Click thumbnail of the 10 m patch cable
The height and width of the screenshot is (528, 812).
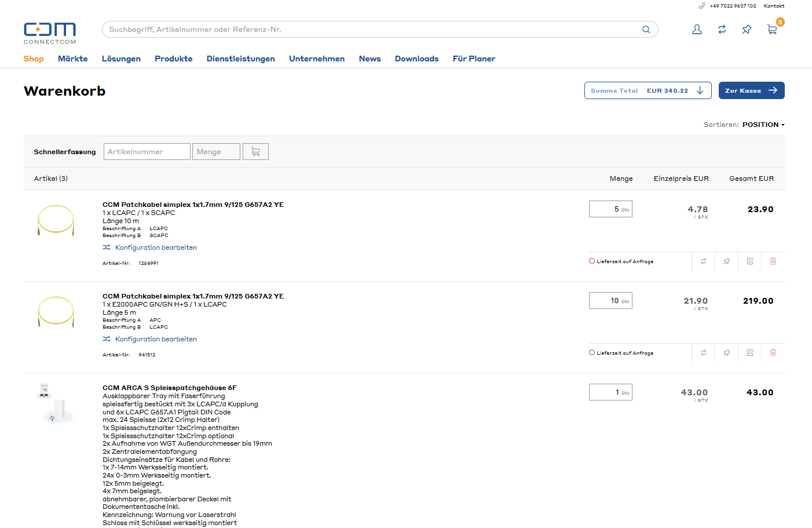click(x=56, y=220)
